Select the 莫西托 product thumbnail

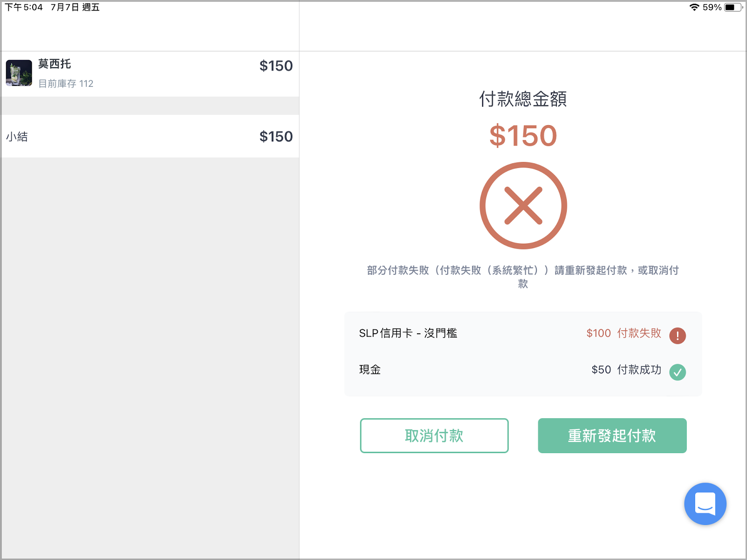[x=19, y=73]
